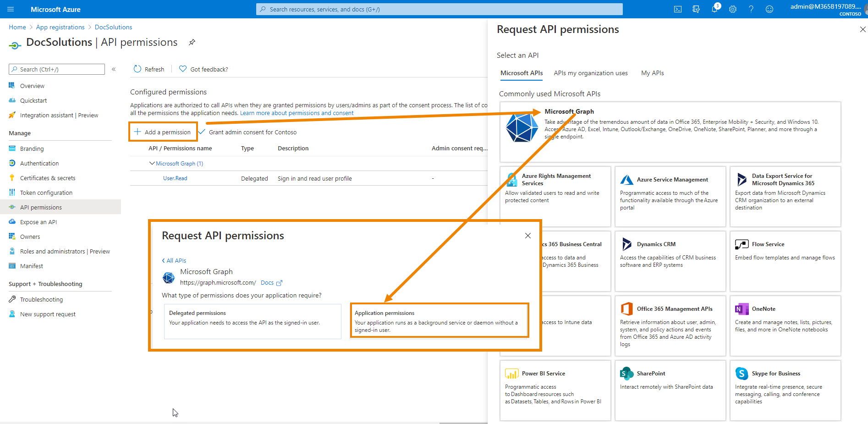Select the Office 365 Management APIs card
Screen dimensions: 868x424
click(670, 325)
